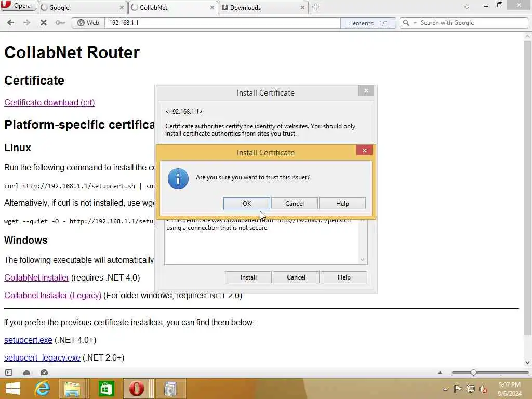Viewport: 532px width, 399px height.
Task: Open the Certificate download (crt) link
Action: (x=49, y=102)
